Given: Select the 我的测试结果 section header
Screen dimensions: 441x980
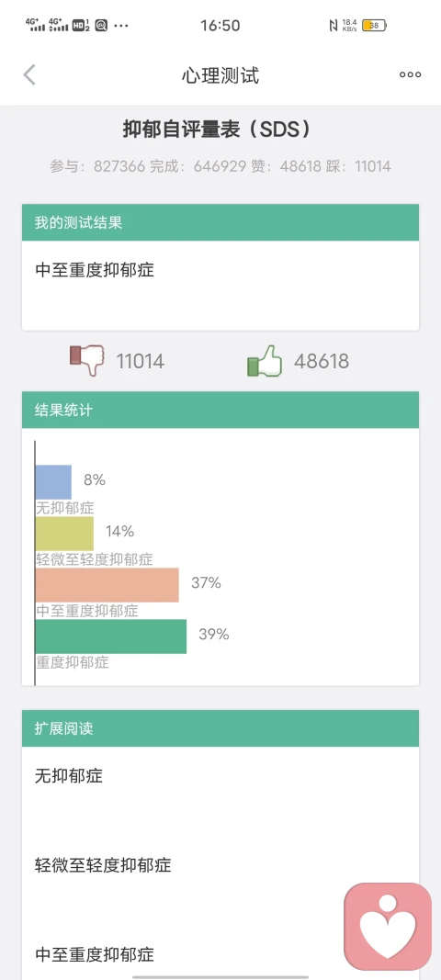Looking at the screenshot, I should pos(220,222).
